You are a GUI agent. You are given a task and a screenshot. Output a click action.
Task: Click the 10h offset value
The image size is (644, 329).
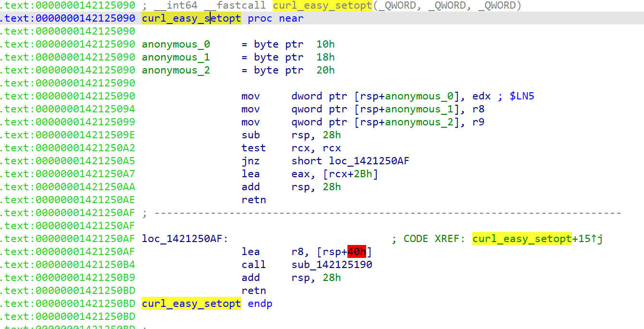coord(326,44)
